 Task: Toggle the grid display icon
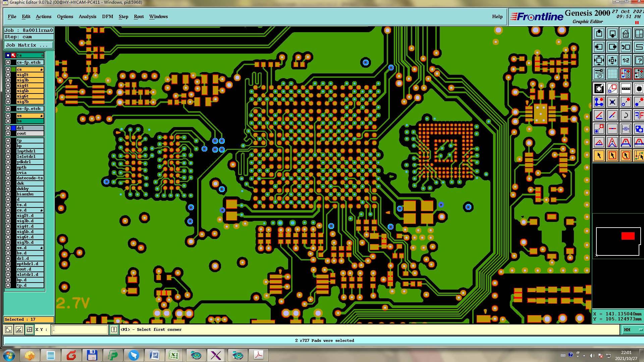click(x=612, y=74)
